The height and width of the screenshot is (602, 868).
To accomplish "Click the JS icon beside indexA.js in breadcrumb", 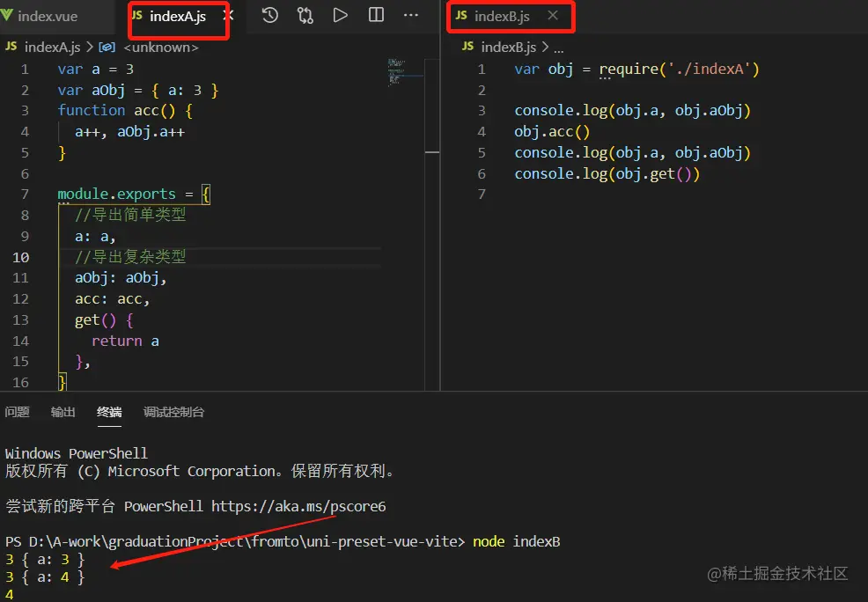I will (x=11, y=47).
